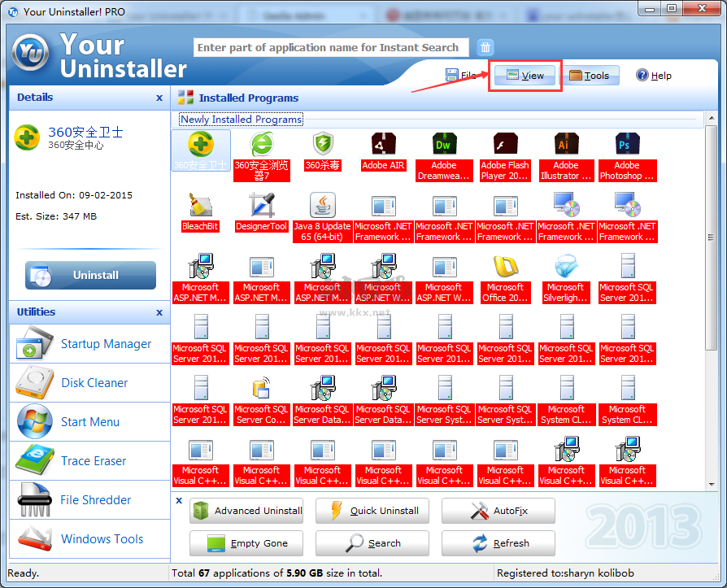Close the Details panel
Image resolution: width=727 pixels, height=588 pixels.
pos(159,98)
